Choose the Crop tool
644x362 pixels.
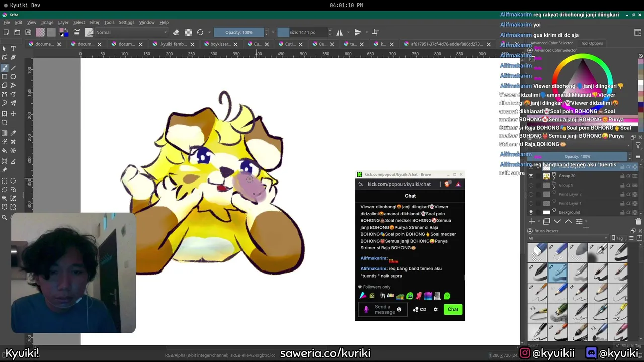[5, 123]
